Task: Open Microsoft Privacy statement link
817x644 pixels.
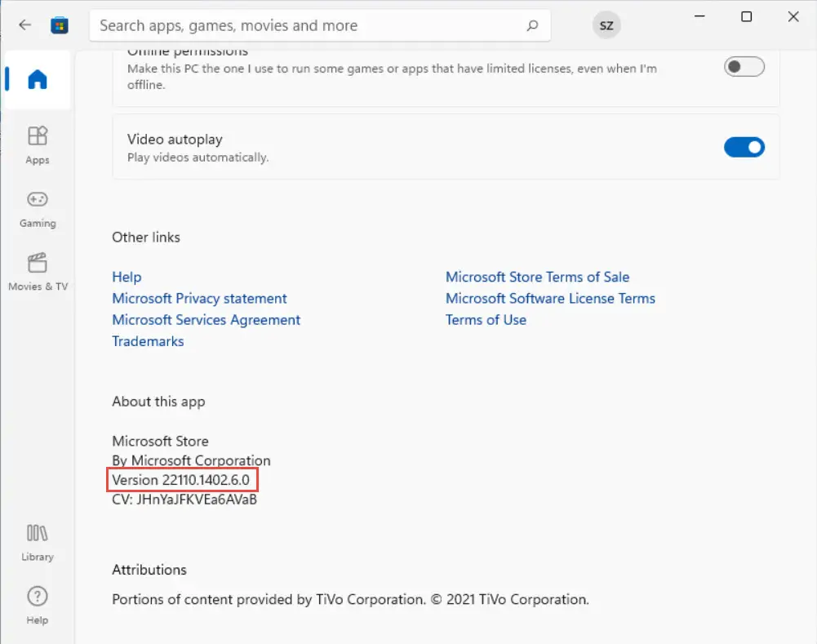Action: coord(200,298)
